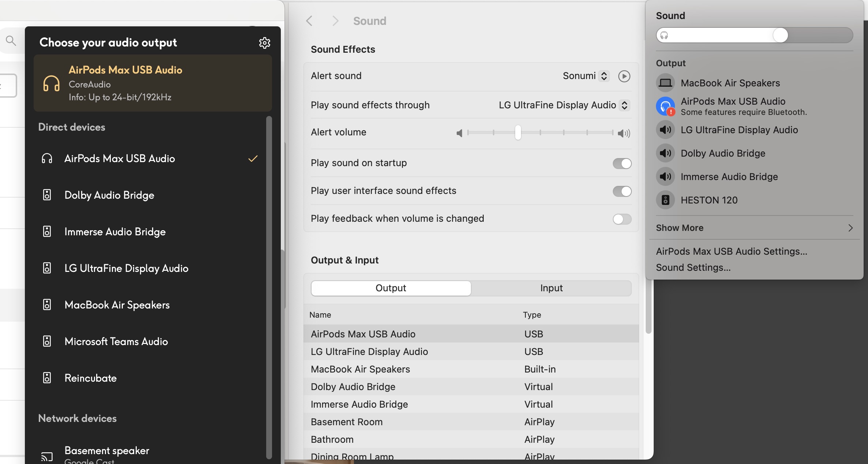The image size is (868, 464).
Task: Click laptop icon for MacBook Air Speakers in Sound menu
Action: pyautogui.click(x=665, y=83)
